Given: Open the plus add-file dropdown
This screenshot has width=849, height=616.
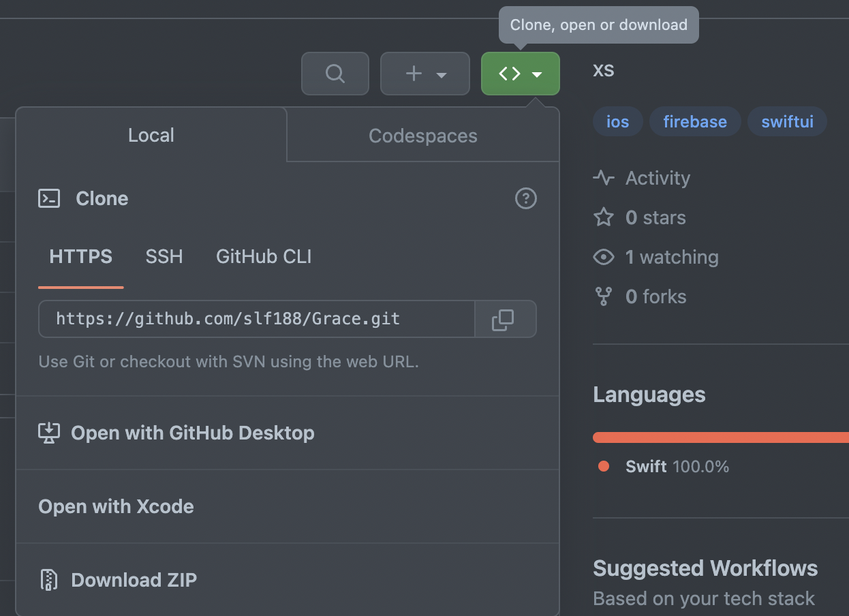Looking at the screenshot, I should click(x=425, y=74).
